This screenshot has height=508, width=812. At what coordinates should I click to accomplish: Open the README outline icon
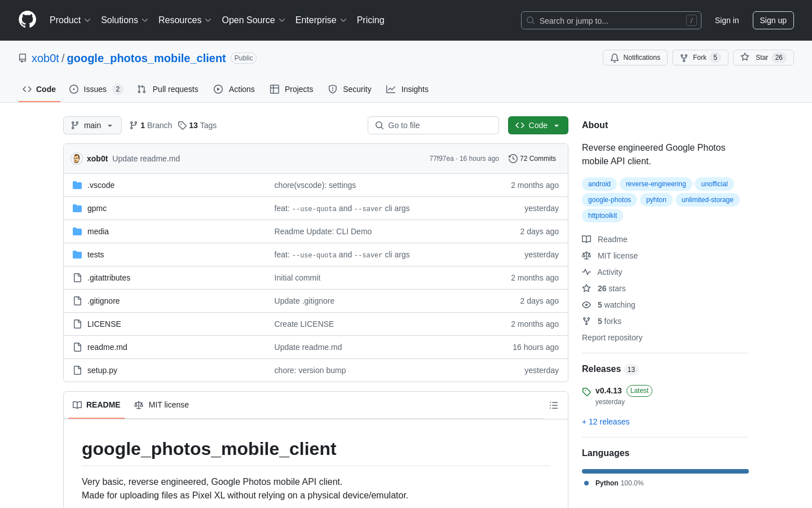[554, 405]
